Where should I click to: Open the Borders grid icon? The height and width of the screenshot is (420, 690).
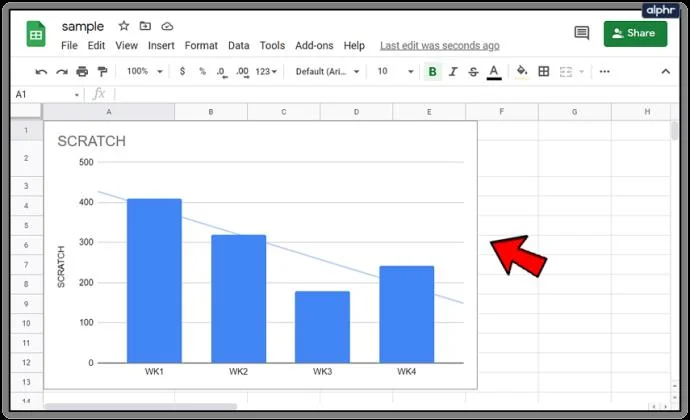[x=543, y=71]
